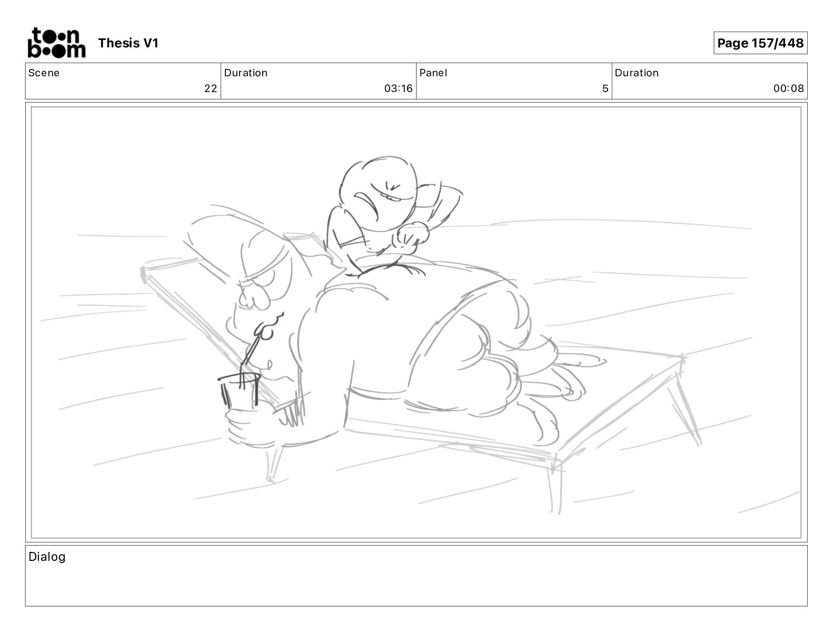The image size is (834, 644).
Task: Select the 'Thesis V1' title text
Action: [128, 43]
